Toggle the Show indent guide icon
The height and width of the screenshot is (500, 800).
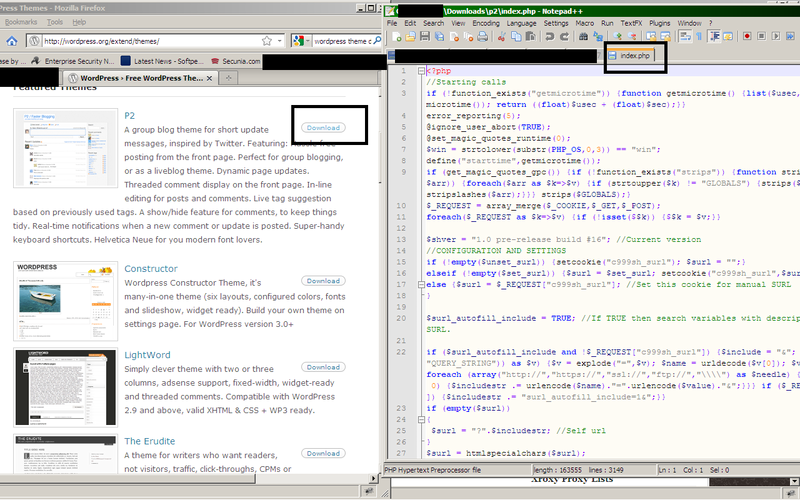[714, 36]
